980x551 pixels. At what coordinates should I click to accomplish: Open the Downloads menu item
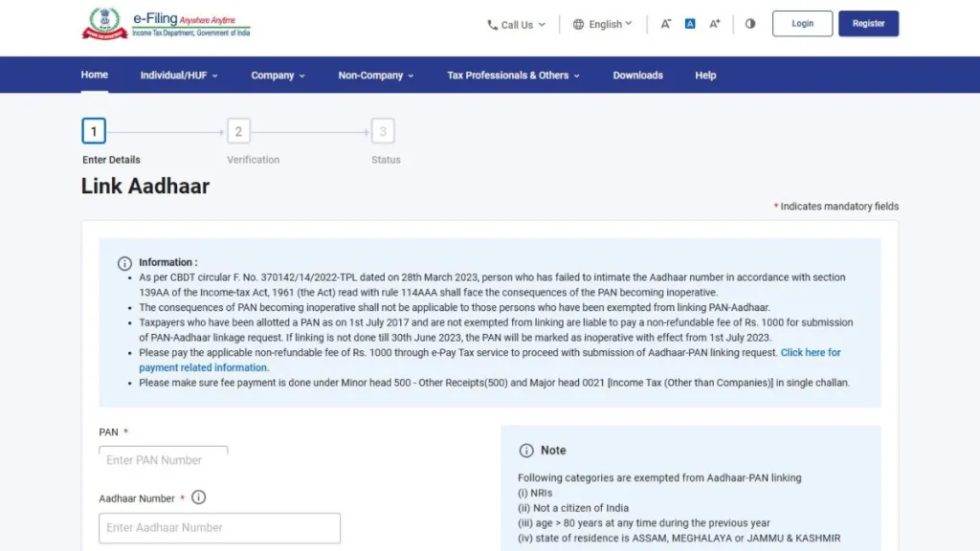click(x=637, y=75)
